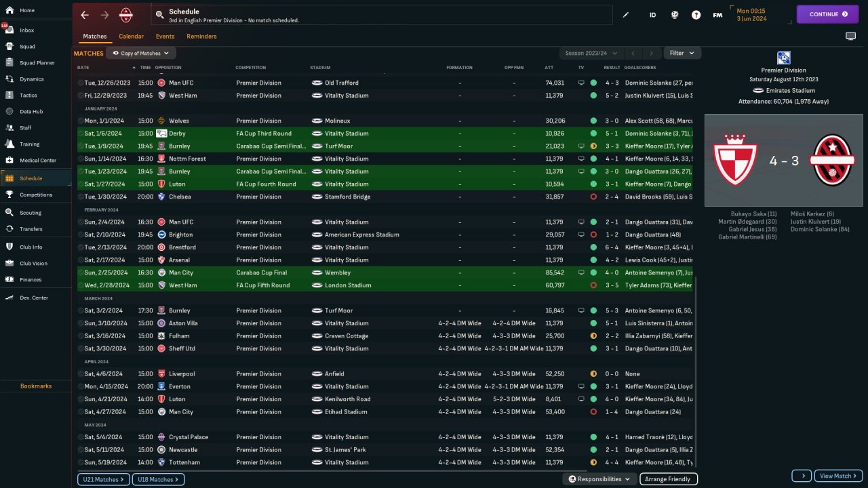Switch to the Reminders tab
868x488 pixels.
201,37
